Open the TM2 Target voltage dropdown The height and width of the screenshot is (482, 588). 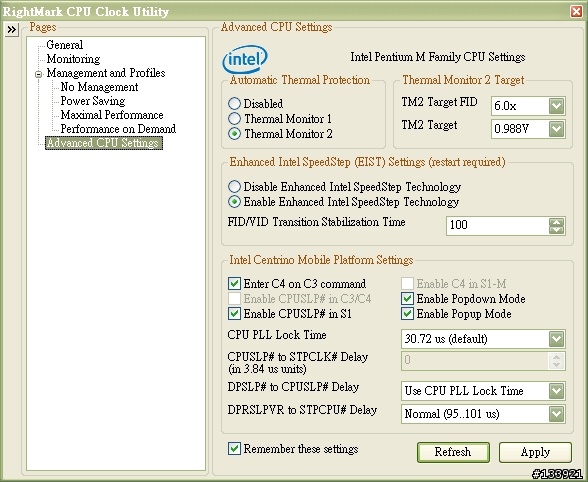556,129
